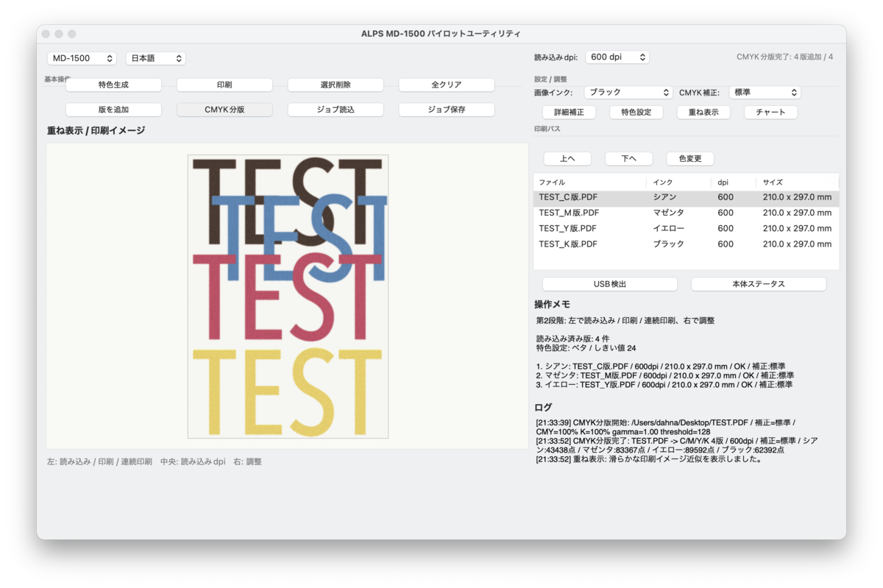Click the 選択削除 button
The width and height of the screenshot is (883, 588).
(x=336, y=85)
